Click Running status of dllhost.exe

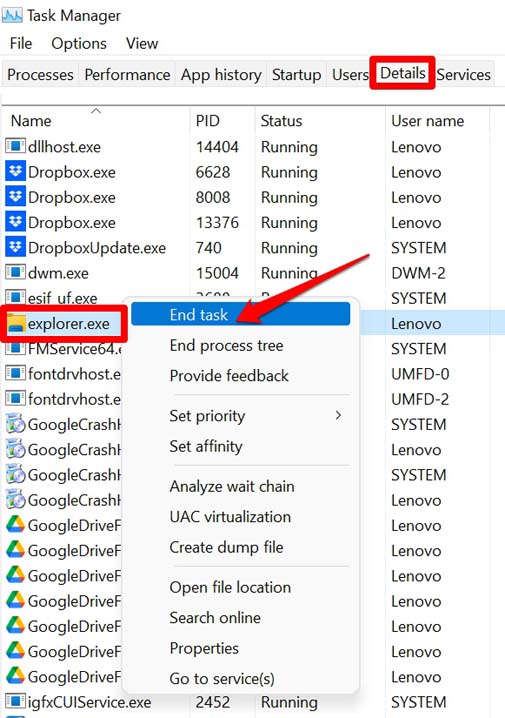pyautogui.click(x=289, y=147)
